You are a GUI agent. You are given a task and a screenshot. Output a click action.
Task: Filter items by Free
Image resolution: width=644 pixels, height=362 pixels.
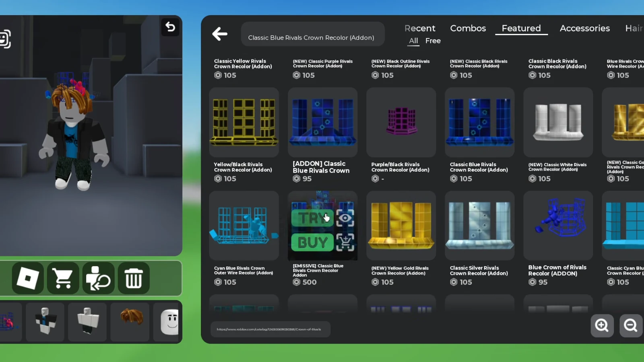433,41
